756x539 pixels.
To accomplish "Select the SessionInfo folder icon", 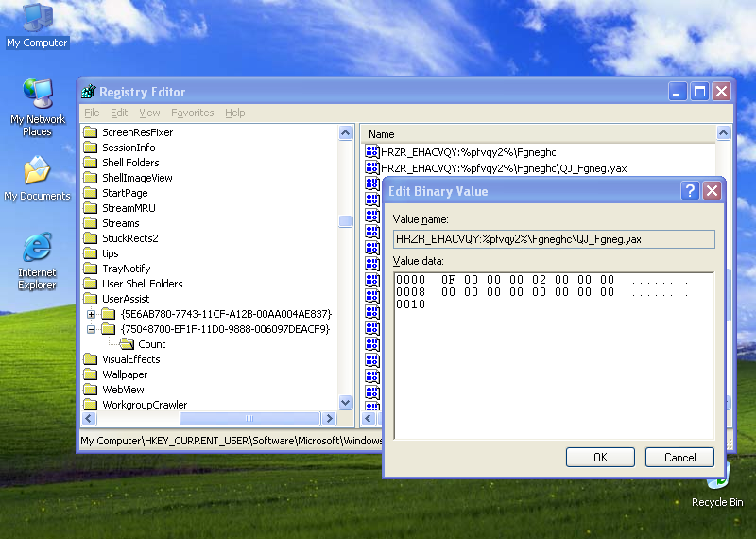I will [90, 148].
